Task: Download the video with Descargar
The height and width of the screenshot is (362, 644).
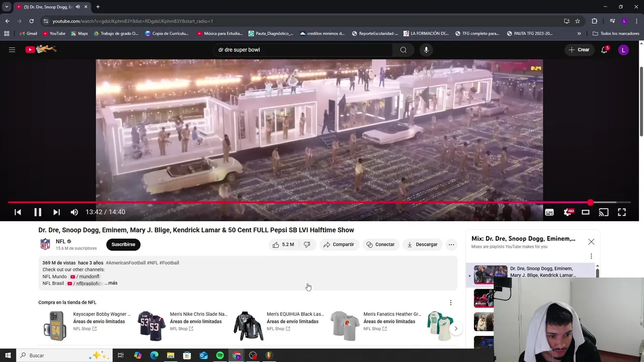Action: (422, 244)
